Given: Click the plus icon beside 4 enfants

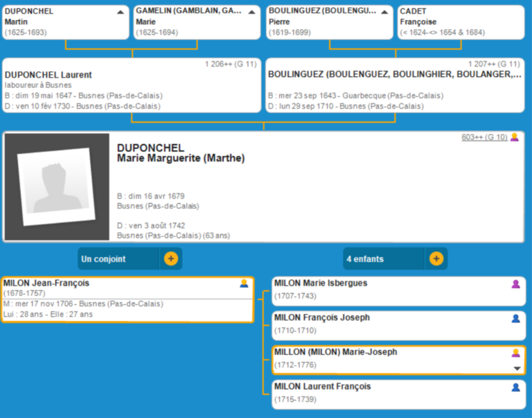Looking at the screenshot, I should pyautogui.click(x=436, y=259).
